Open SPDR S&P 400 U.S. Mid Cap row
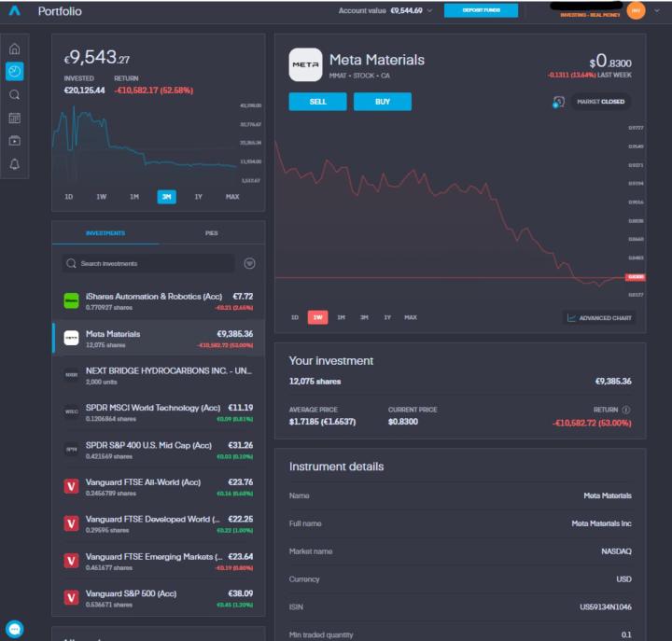 [x=158, y=450]
